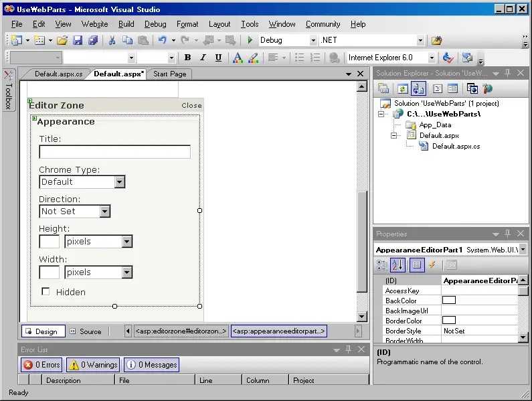
Task: Toggle the Errors filter button
Action: point(41,365)
